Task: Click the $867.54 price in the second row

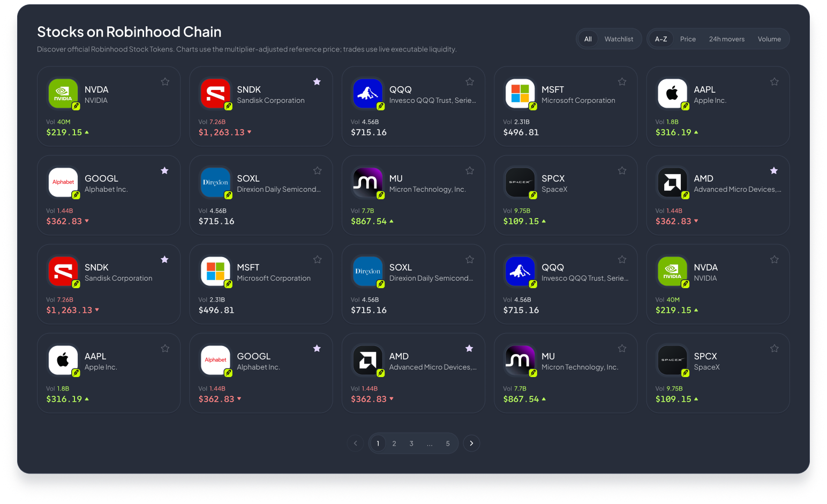Action: pyautogui.click(x=369, y=221)
